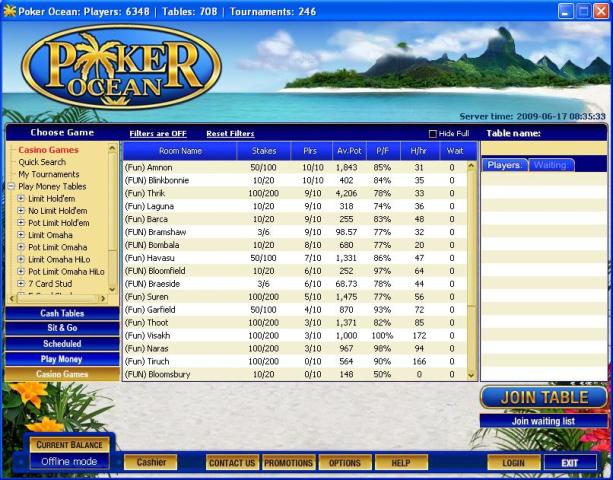Open the Scheduled tournaments section
The width and height of the screenshot is (613, 480).
62,344
